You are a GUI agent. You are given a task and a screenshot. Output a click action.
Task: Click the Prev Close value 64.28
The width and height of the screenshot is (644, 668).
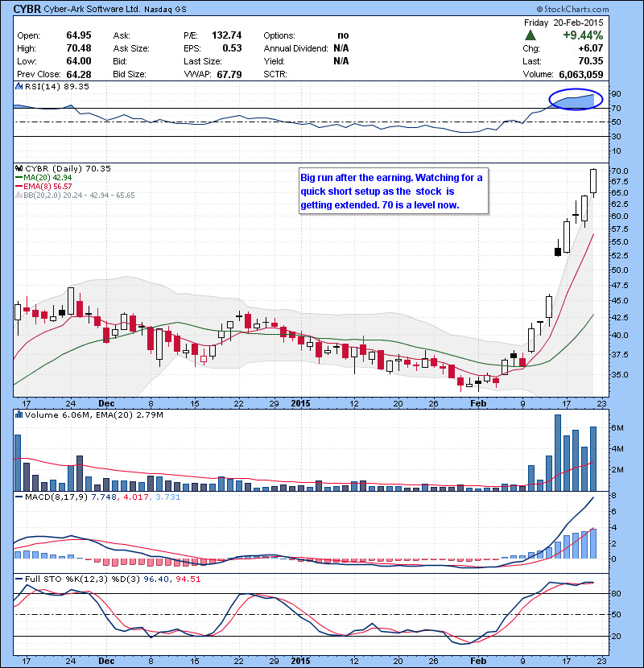79,75
